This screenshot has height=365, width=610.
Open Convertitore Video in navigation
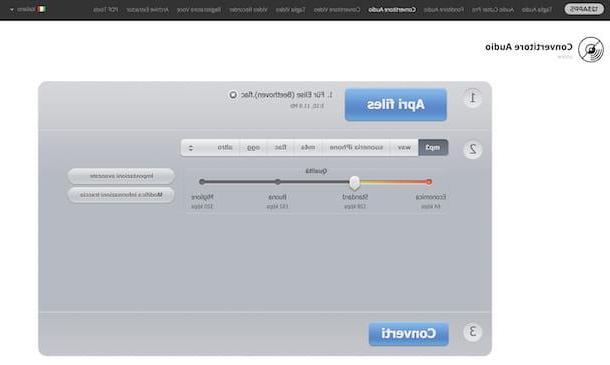pos(337,9)
